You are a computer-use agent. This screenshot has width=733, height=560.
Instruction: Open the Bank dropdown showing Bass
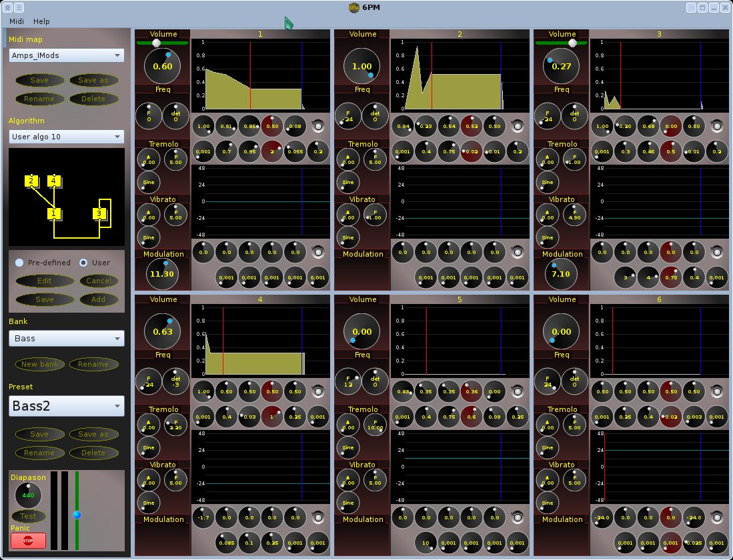[67, 339]
